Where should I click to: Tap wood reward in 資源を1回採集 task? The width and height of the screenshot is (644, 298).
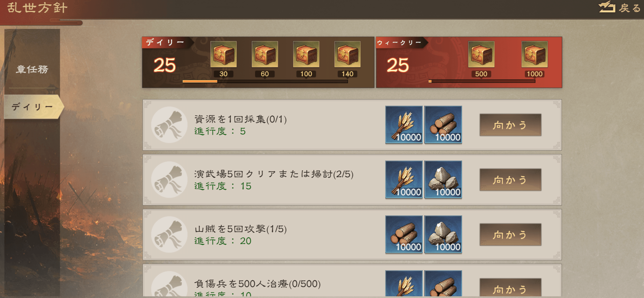443,125
